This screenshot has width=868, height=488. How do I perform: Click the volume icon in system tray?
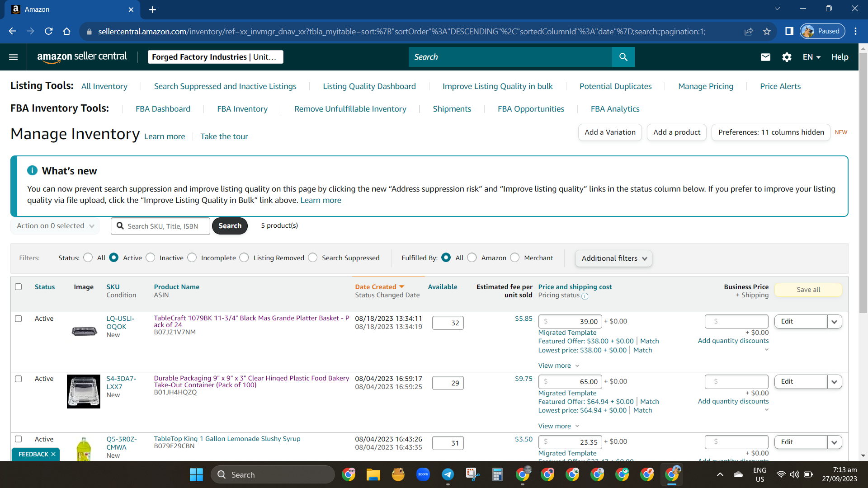pos(794,474)
